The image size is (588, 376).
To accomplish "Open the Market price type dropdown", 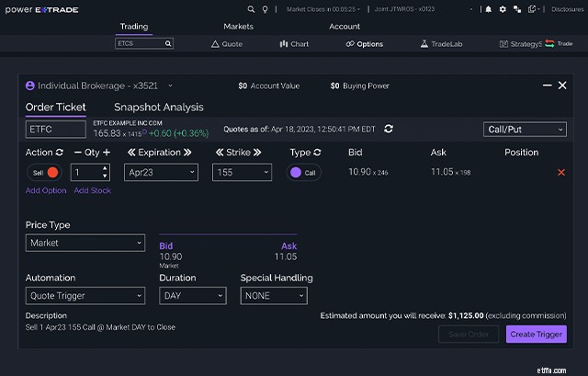I will [x=85, y=243].
